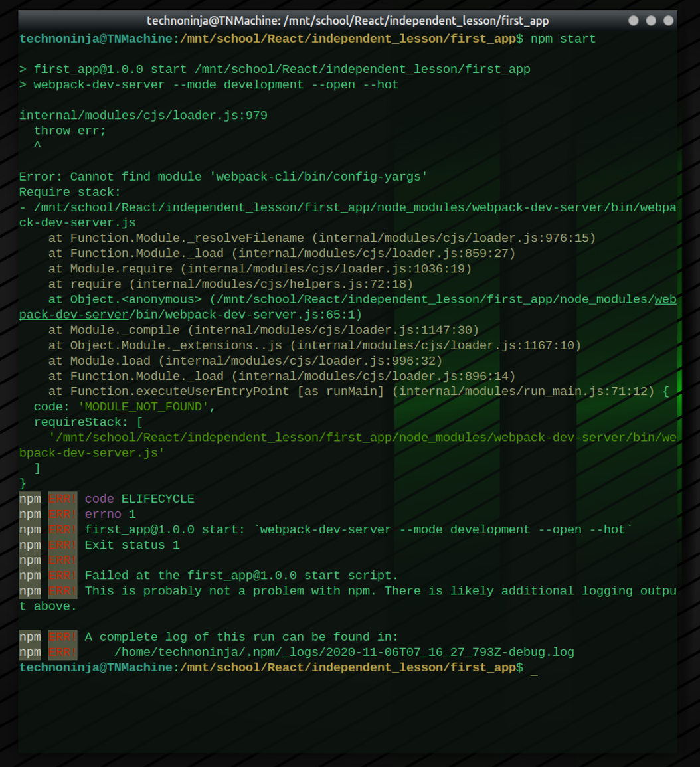Select the '> first_app@1.0.0 start' output line
The height and width of the screenshot is (767, 700).
[x=274, y=70]
